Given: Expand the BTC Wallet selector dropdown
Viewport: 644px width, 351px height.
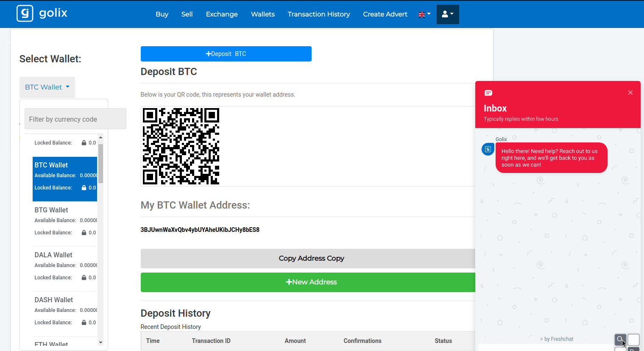Looking at the screenshot, I should (x=47, y=87).
